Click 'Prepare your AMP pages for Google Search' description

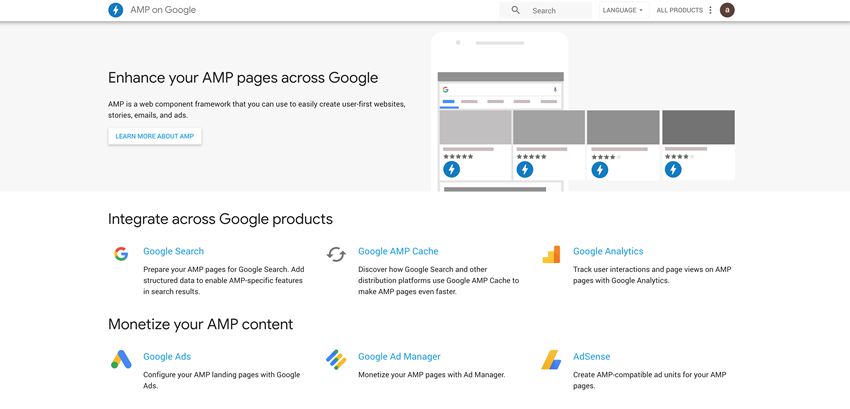click(x=224, y=280)
